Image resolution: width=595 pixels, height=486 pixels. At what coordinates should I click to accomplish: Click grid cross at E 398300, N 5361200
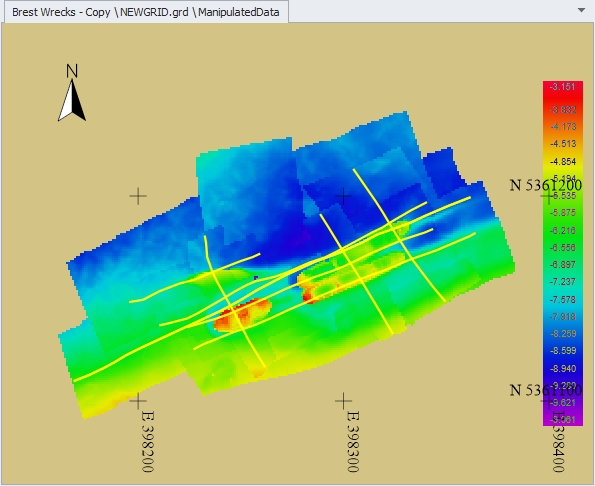coord(343,197)
